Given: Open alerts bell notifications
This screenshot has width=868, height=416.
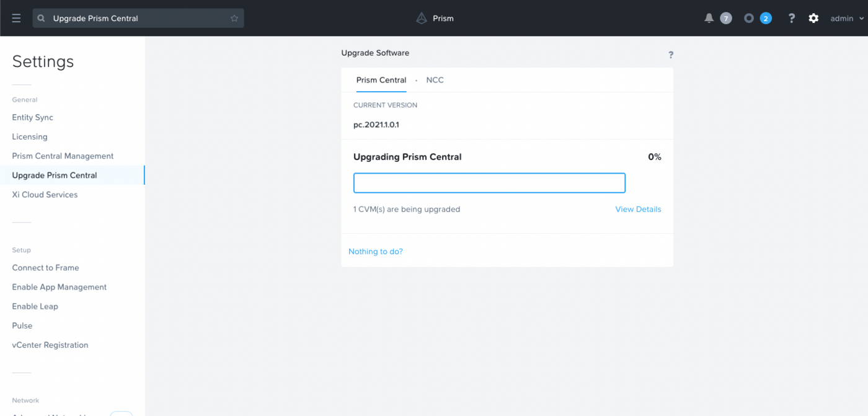Looking at the screenshot, I should point(709,19).
